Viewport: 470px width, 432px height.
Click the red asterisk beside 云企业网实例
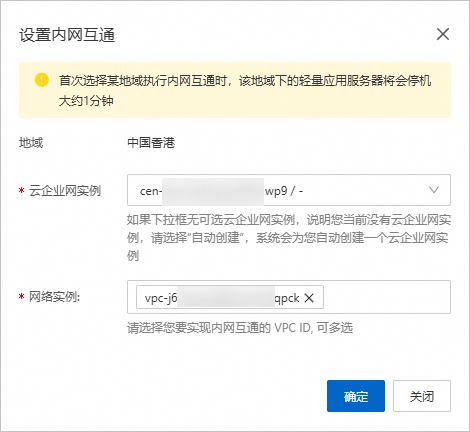(22, 191)
